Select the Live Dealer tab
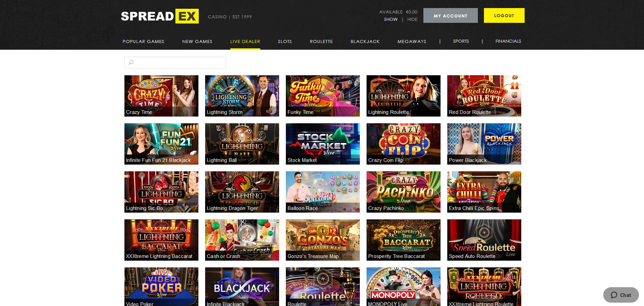Screen dimensions: 644x306 coord(245,41)
